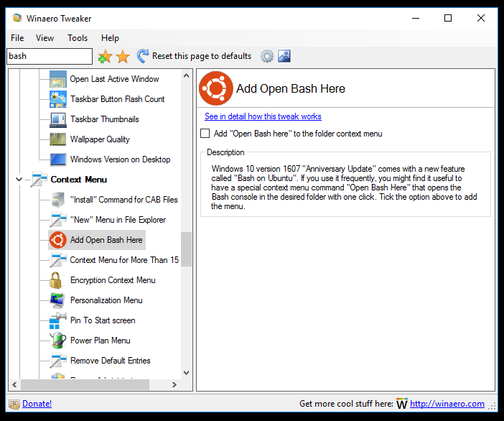The width and height of the screenshot is (504, 421).
Task: Click the Remove Default Entries icon
Action: pyautogui.click(x=58, y=361)
